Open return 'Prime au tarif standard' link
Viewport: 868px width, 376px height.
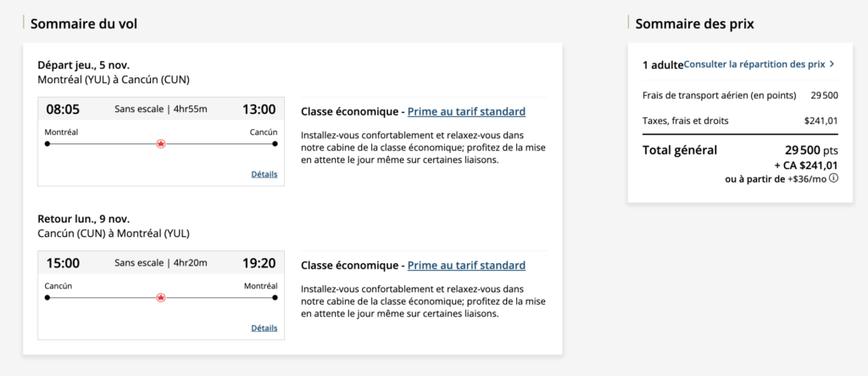[466, 266]
